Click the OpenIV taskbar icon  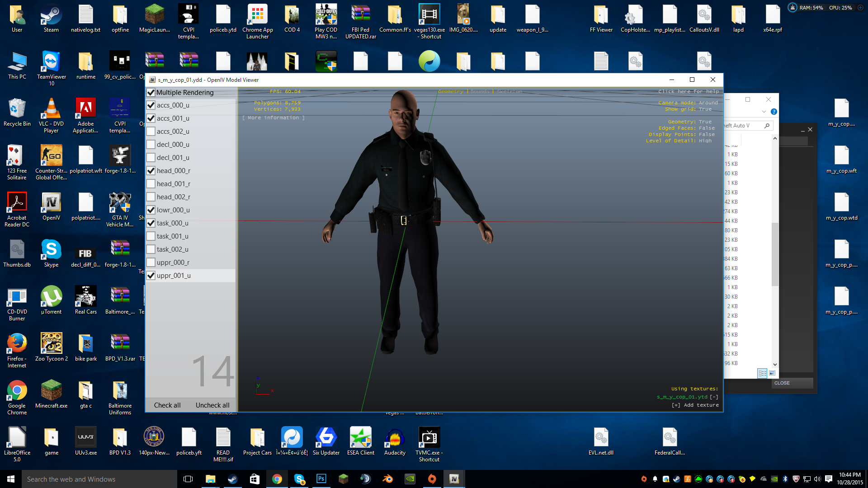point(454,479)
